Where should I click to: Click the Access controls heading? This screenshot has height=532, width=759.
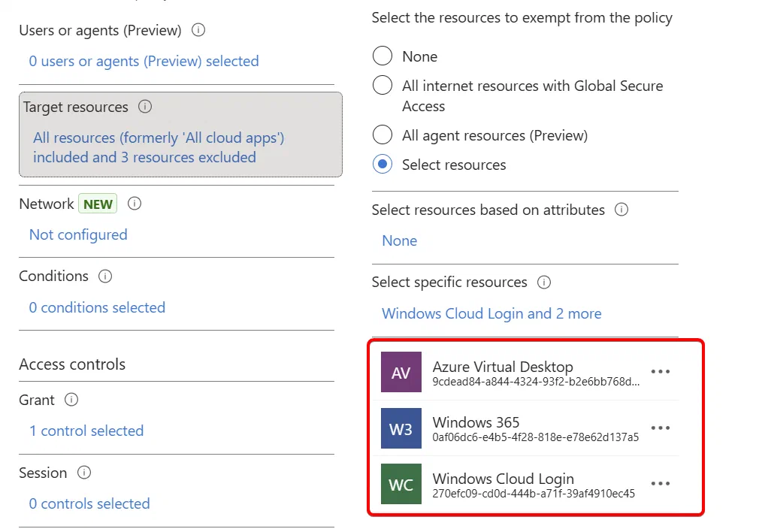[72, 364]
